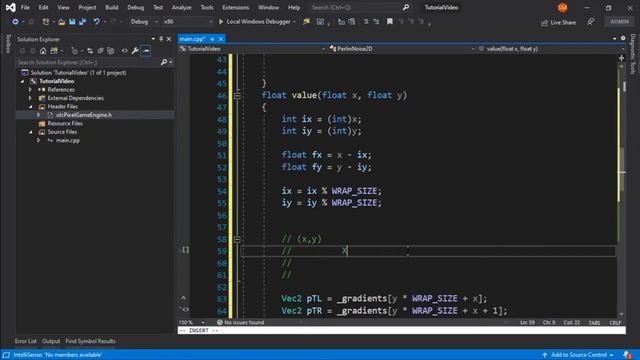
Task: Open the Error List tab
Action: (25, 341)
